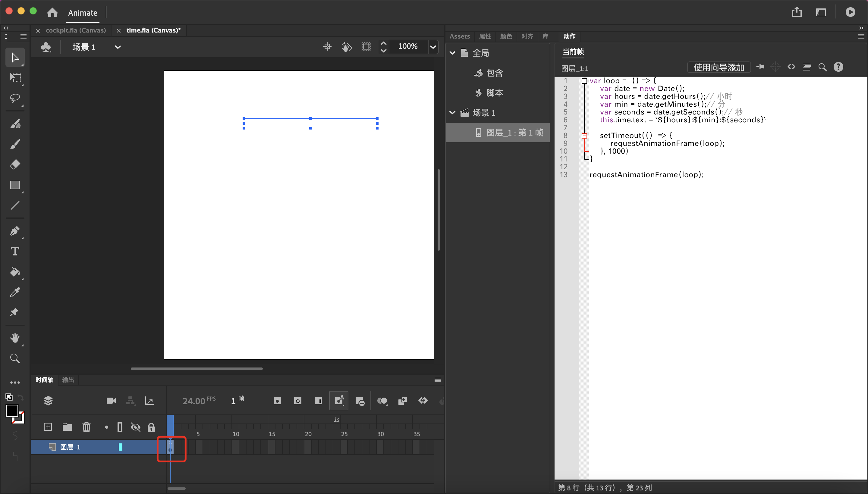Click Test Movie play button
Viewport: 868px width, 494px height.
pos(850,12)
